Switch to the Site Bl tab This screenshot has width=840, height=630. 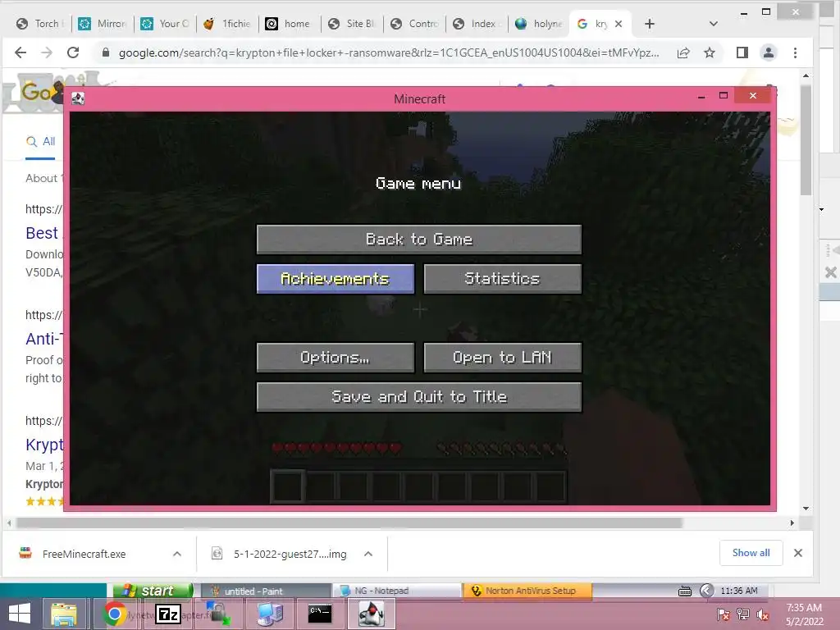coord(352,24)
